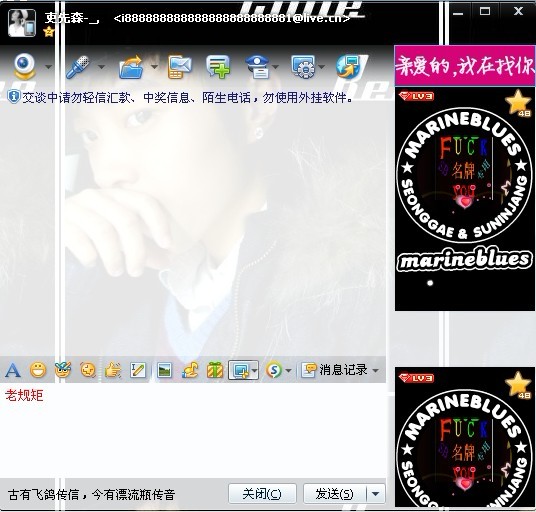The height and width of the screenshot is (512, 536).
Task: Expand the S search icon dropdown
Action: 288,370
